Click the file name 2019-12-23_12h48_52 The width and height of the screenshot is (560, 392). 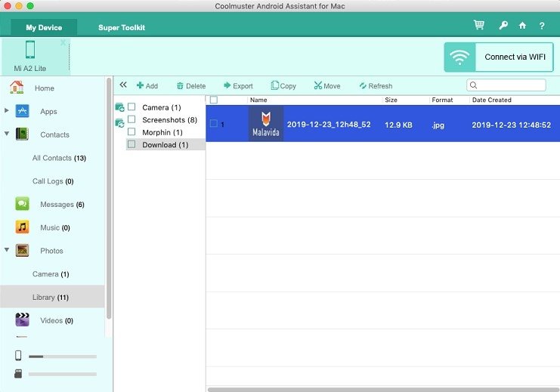pyautogui.click(x=329, y=125)
